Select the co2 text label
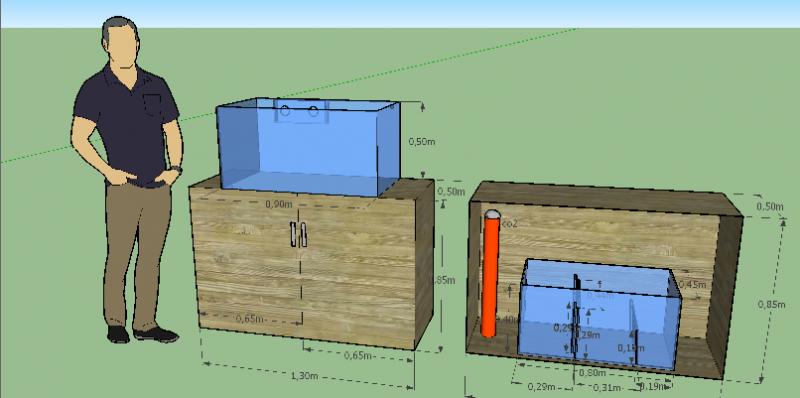Viewport: 800px width, 398px height. (510, 223)
